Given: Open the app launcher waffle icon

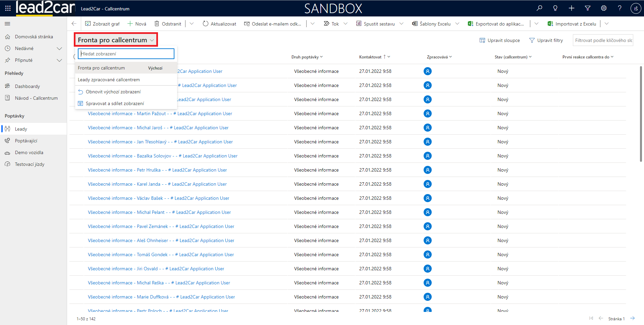Looking at the screenshot, I should [8, 8].
